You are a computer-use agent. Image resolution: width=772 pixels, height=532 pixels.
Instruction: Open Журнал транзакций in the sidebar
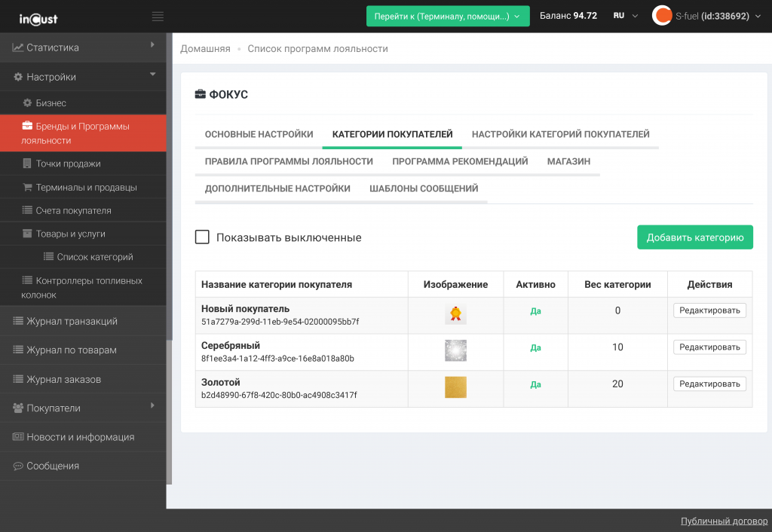coord(72,321)
